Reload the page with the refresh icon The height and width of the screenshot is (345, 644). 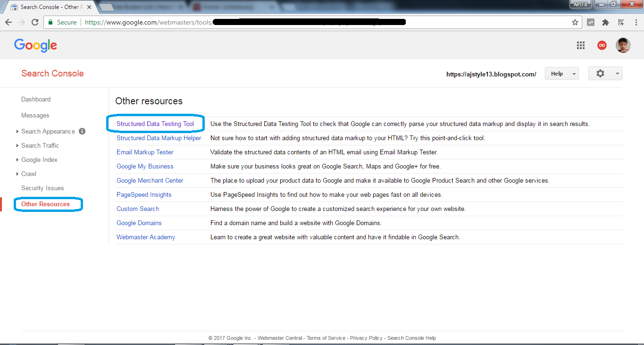click(35, 22)
